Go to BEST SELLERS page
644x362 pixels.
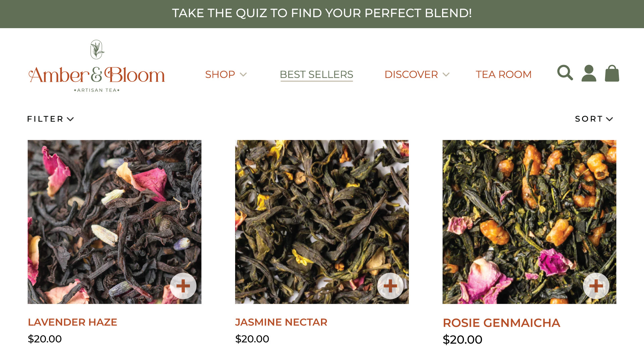click(316, 74)
